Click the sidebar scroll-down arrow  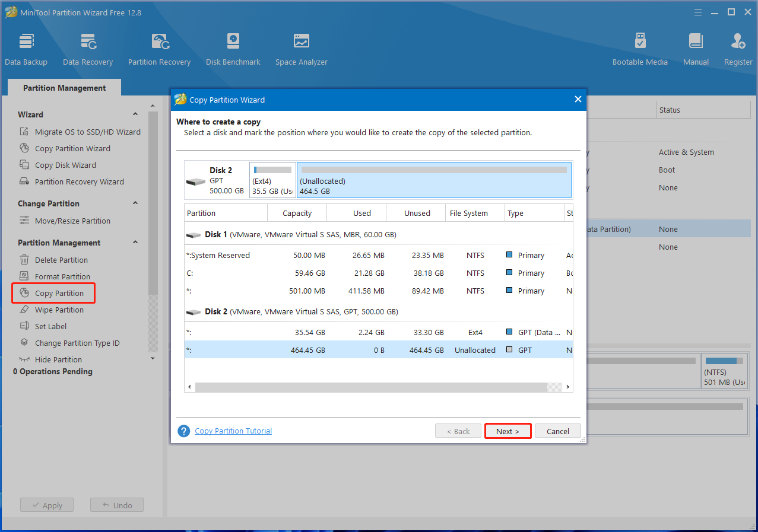153,358
